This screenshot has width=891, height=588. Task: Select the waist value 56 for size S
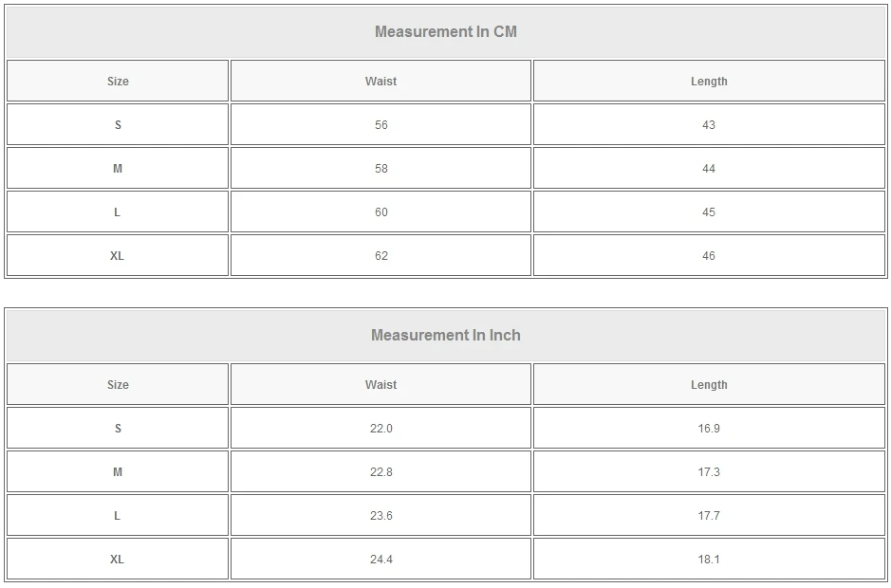pyautogui.click(x=381, y=125)
